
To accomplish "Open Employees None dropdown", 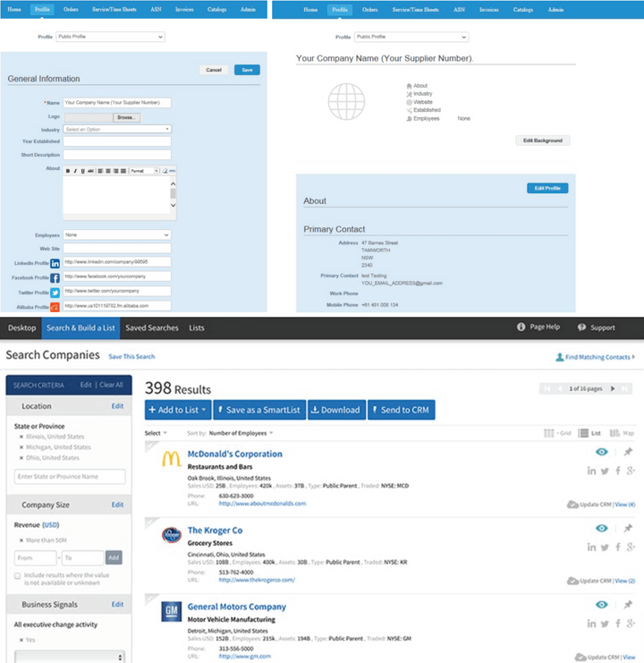I will coord(117,234).
